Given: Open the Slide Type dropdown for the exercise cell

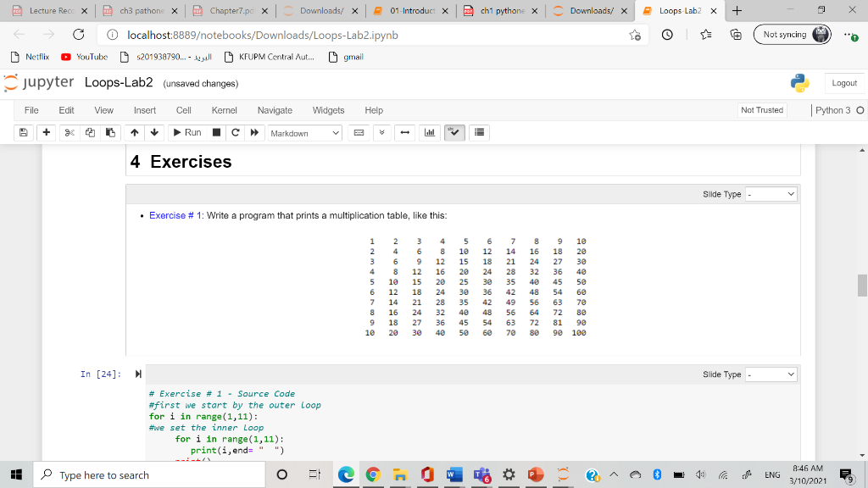Looking at the screenshot, I should 770,193.
